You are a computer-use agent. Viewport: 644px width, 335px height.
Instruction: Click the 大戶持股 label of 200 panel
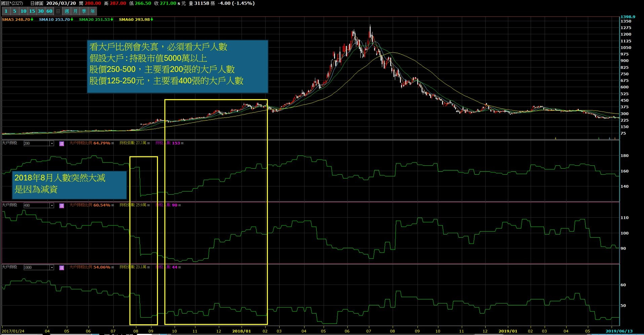[9, 143]
